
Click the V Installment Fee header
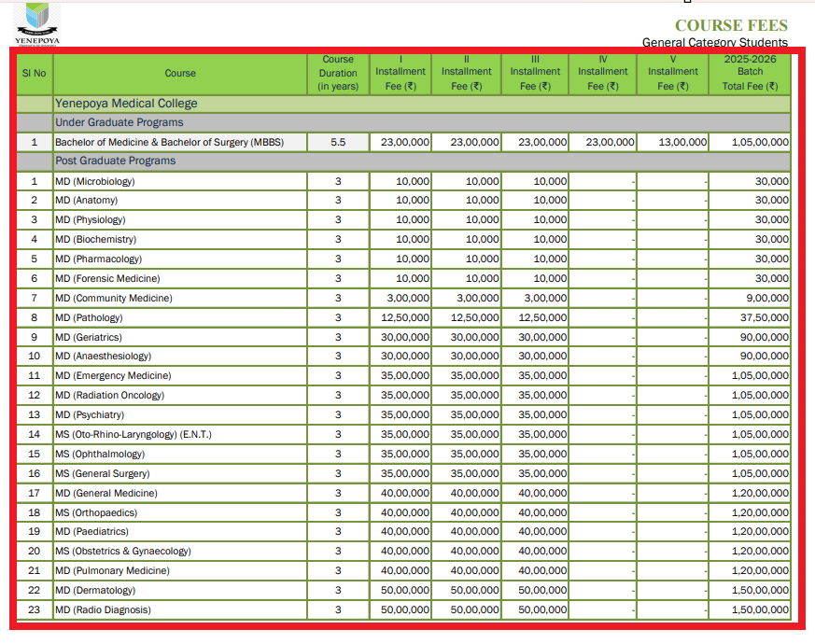click(x=673, y=73)
